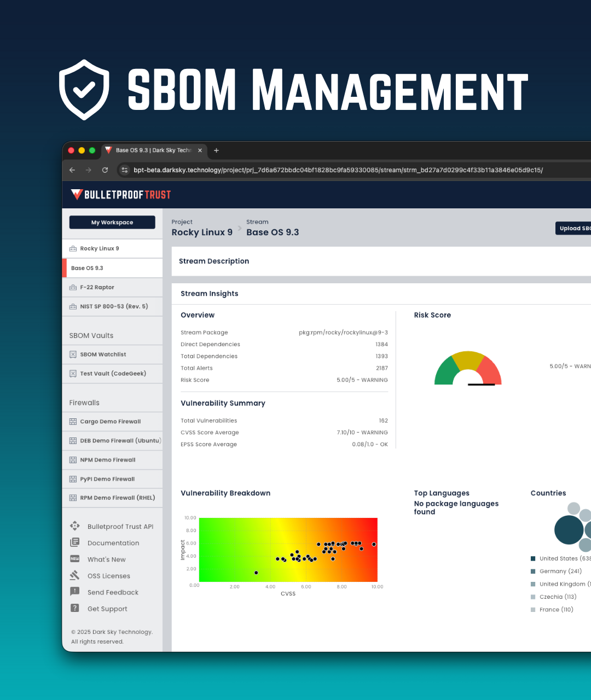
Task: Click the large dark country bubble
Action: 569,530
